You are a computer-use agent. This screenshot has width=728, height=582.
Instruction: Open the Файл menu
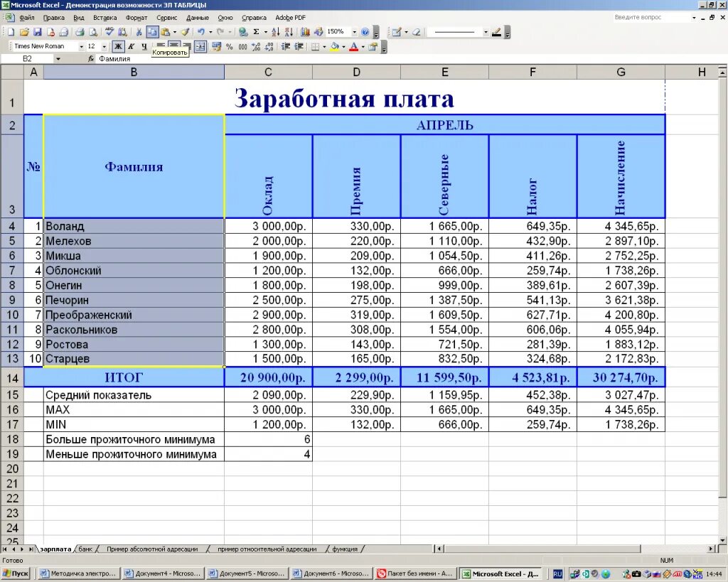26,18
